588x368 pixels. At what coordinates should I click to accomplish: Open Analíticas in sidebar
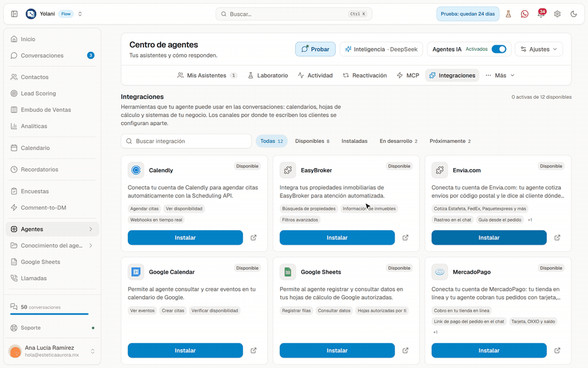[52, 126]
